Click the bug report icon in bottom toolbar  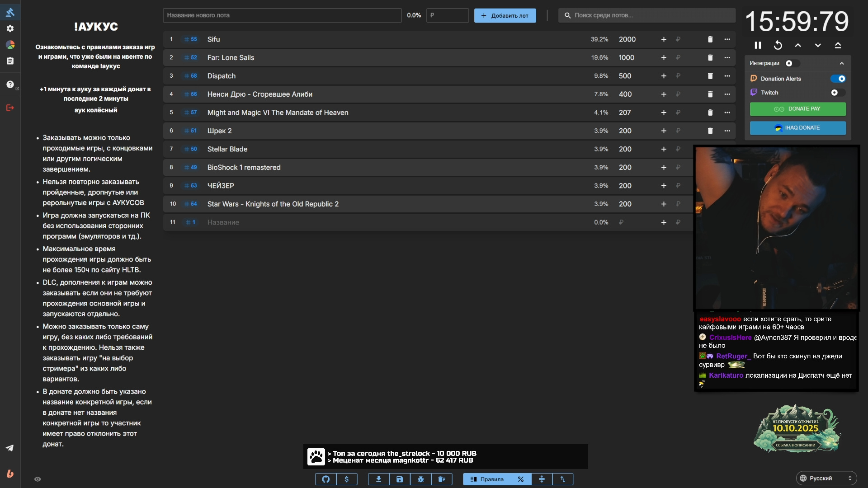[x=421, y=479]
